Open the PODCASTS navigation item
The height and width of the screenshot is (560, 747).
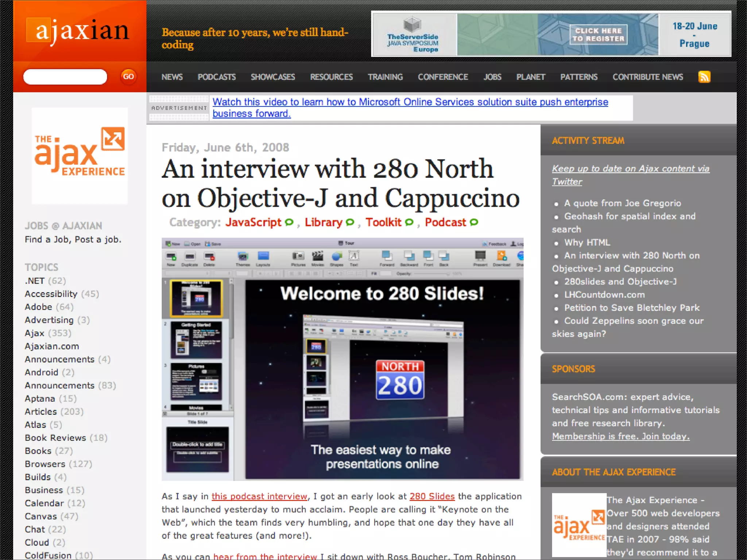coord(216,77)
